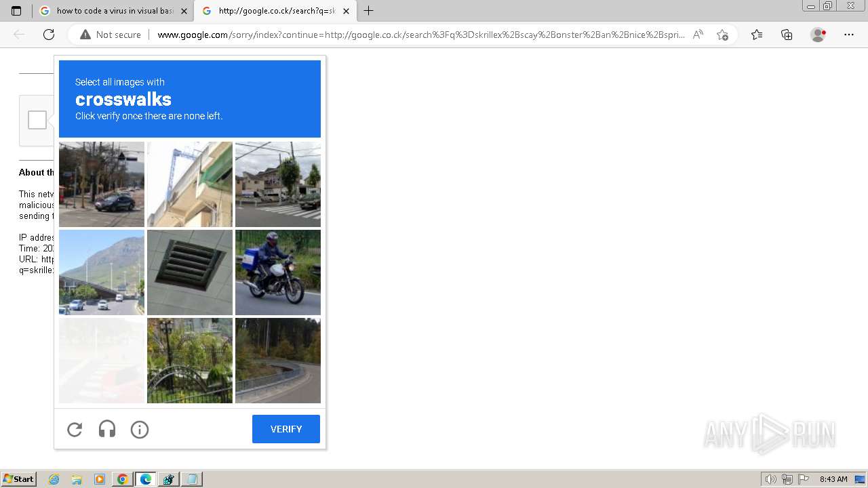Screen dimensions: 868x488
Task: Switch to the audio challenge headphones icon
Action: pos(107,430)
